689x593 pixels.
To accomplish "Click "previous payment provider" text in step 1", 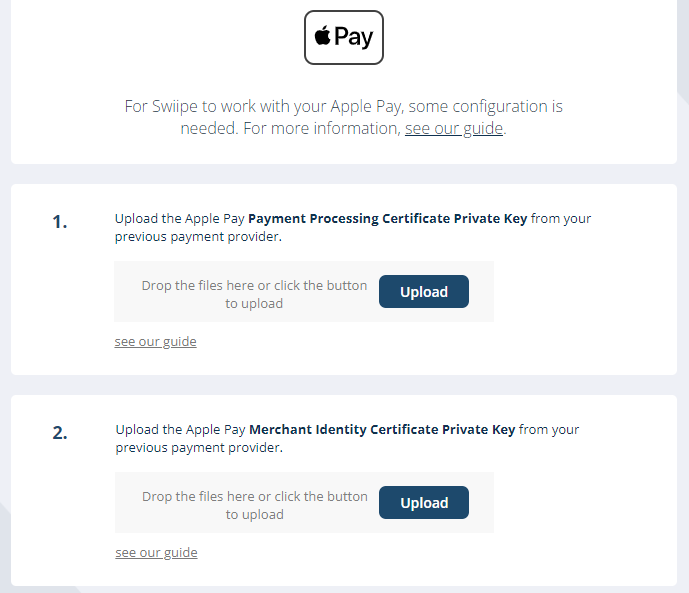I will point(198,237).
